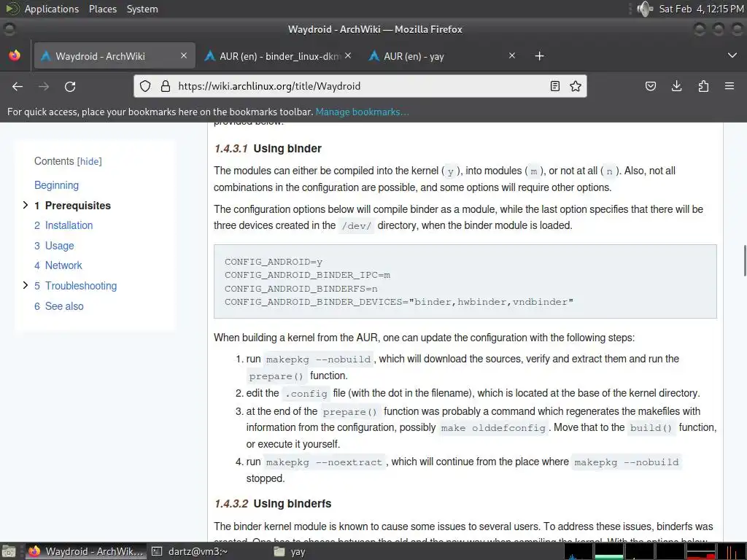The width and height of the screenshot is (747, 560).
Task: Click the show desktop icon in the bottom panel
Action: [x=9, y=551]
